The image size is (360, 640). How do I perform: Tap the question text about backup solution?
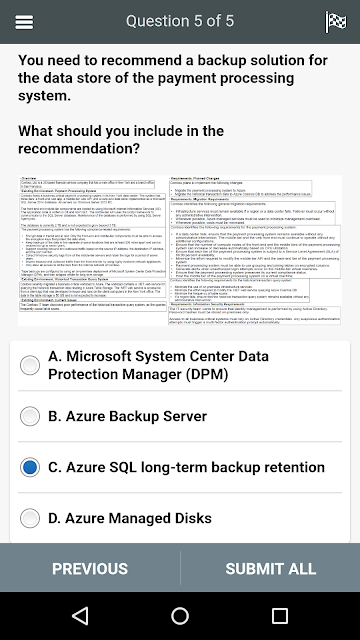click(x=173, y=78)
